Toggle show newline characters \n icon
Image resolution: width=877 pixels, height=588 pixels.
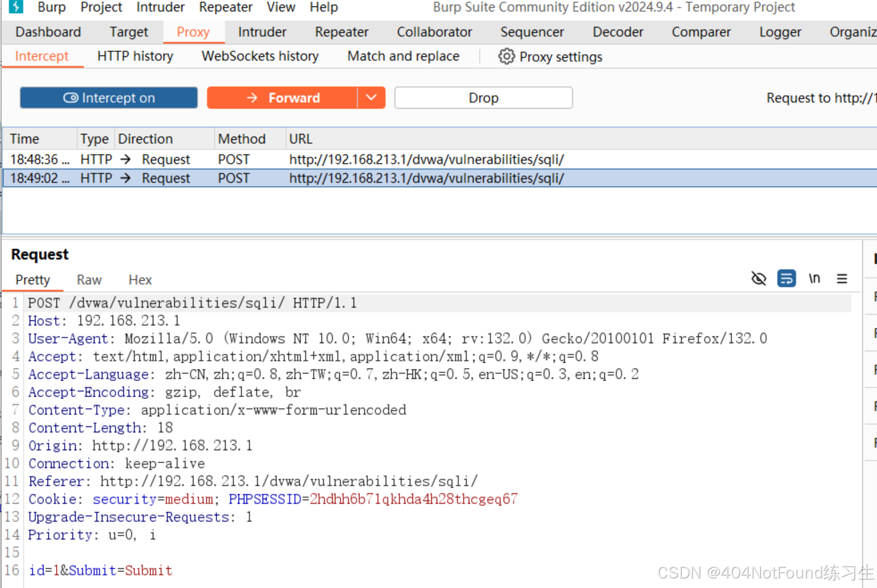pyautogui.click(x=815, y=278)
